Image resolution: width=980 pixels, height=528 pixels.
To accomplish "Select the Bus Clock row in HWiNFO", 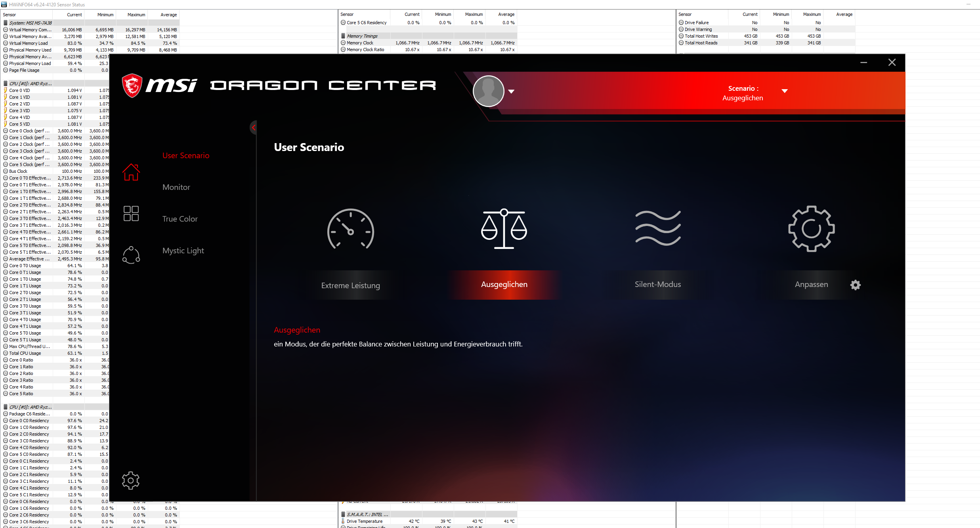I will [x=55, y=171].
